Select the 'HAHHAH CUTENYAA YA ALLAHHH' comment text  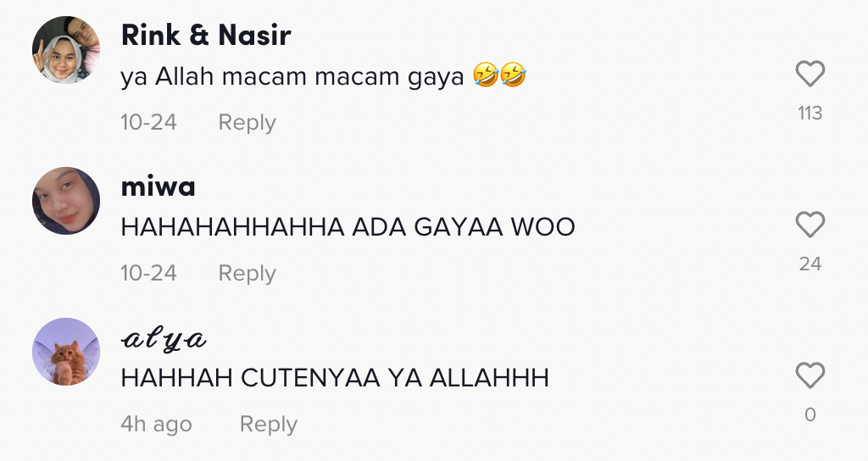coord(335,378)
